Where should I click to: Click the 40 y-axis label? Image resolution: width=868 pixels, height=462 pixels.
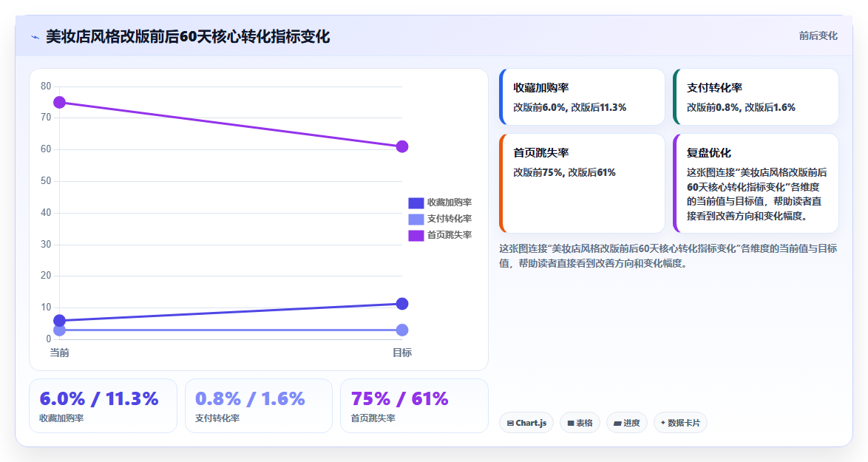45,212
